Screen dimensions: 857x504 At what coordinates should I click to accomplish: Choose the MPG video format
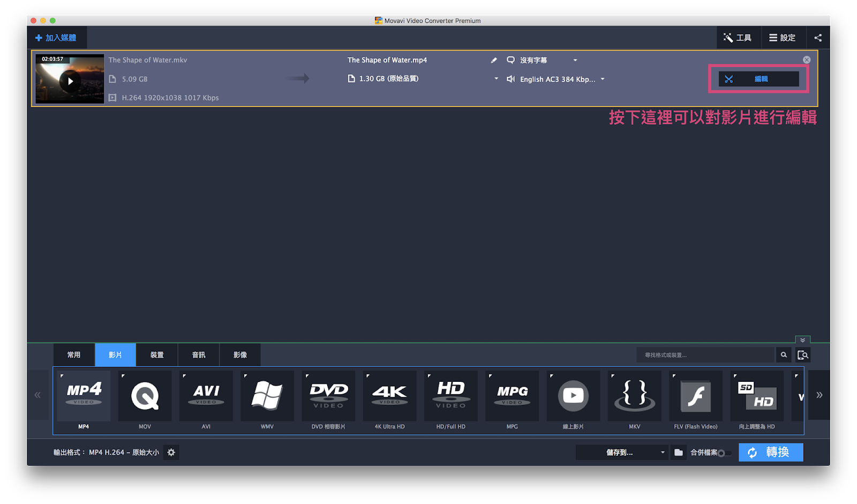point(512,396)
